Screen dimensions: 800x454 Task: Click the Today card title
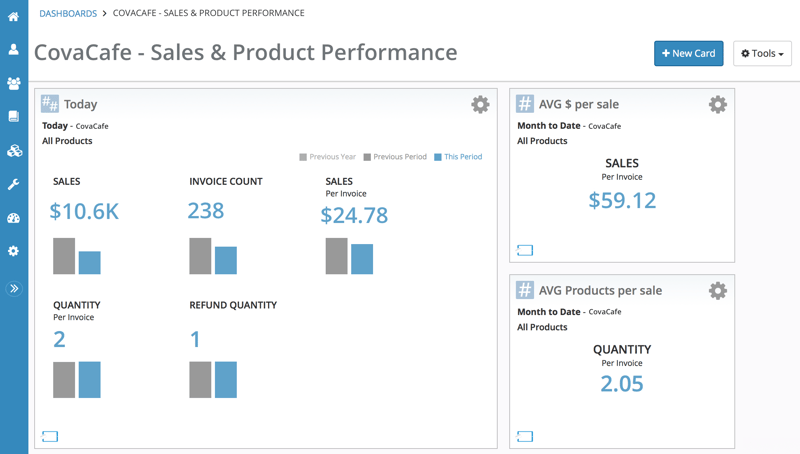pos(81,104)
